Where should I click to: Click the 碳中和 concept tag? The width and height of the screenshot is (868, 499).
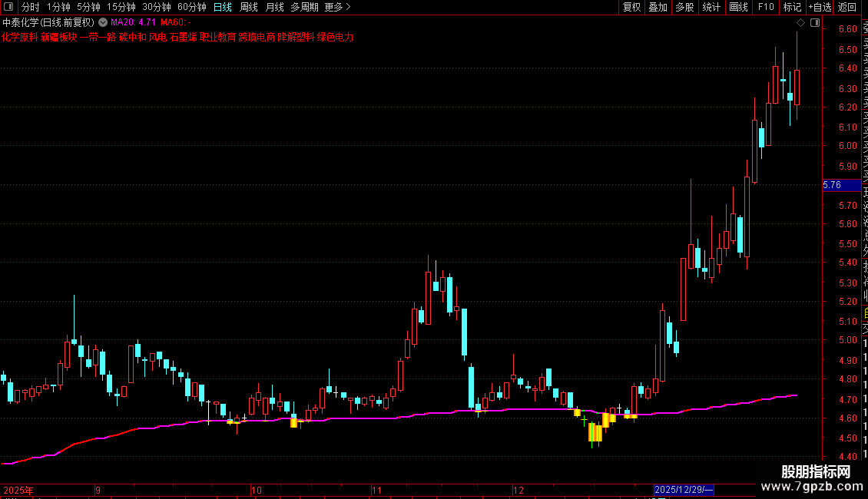point(133,37)
